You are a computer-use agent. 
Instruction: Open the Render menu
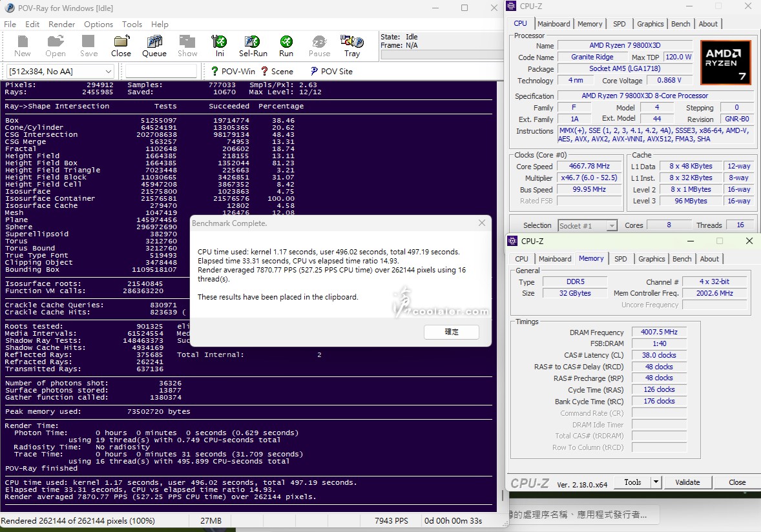point(62,25)
